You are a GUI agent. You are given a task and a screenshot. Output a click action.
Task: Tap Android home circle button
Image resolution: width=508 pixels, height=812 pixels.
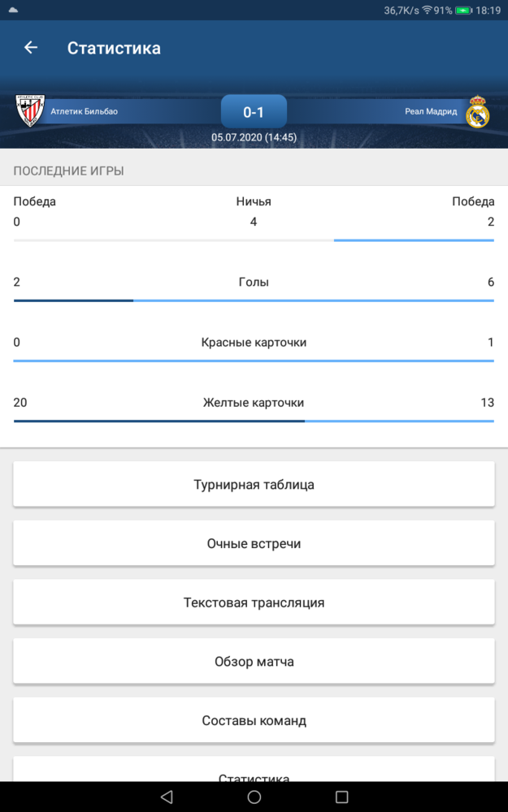[x=254, y=797]
